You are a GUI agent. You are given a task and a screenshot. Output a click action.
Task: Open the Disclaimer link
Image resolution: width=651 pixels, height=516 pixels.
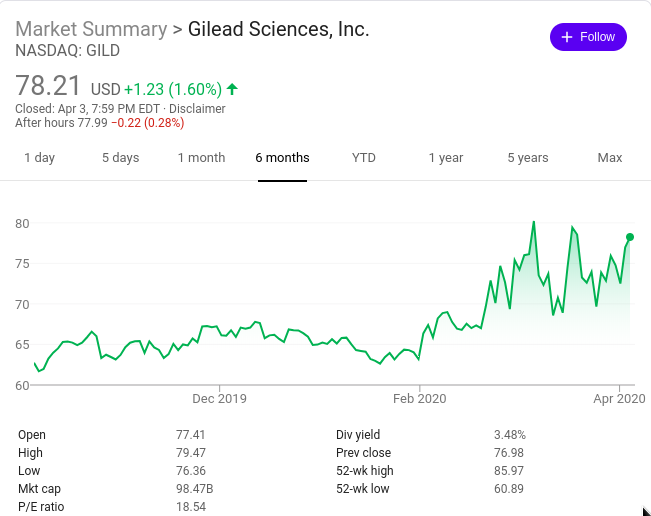point(197,109)
